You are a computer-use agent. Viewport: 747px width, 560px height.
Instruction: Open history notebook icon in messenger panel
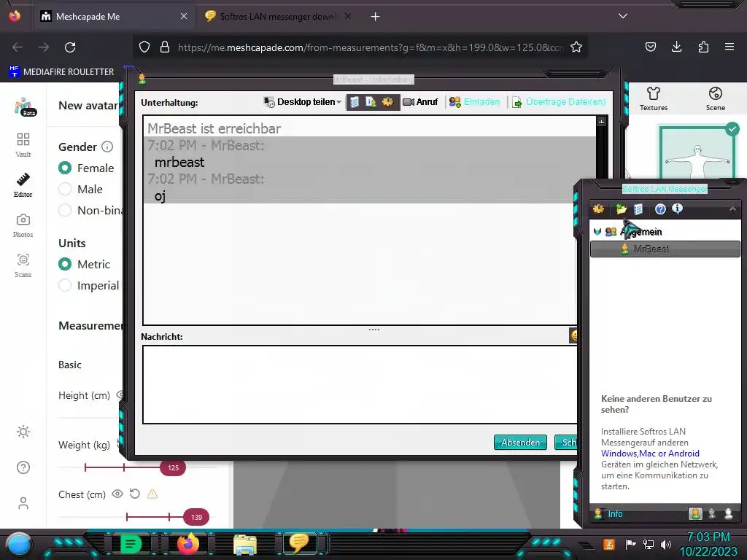(x=638, y=209)
